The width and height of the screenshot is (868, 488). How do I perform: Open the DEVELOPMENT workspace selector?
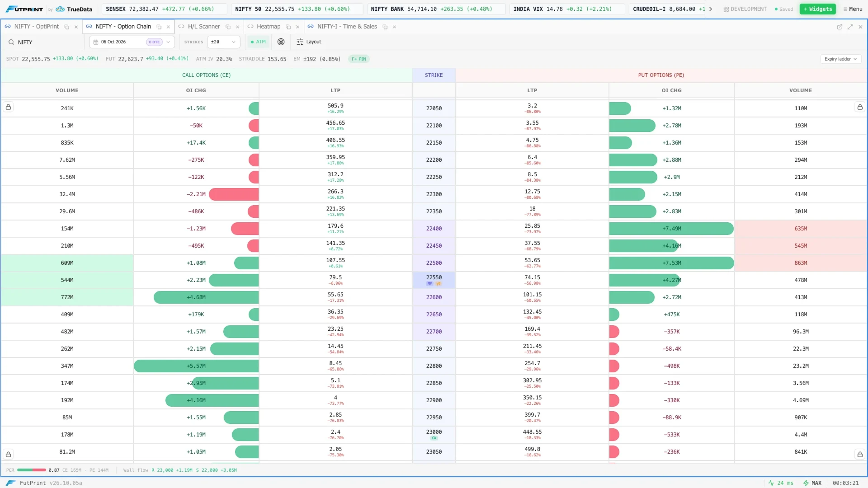pyautogui.click(x=745, y=9)
